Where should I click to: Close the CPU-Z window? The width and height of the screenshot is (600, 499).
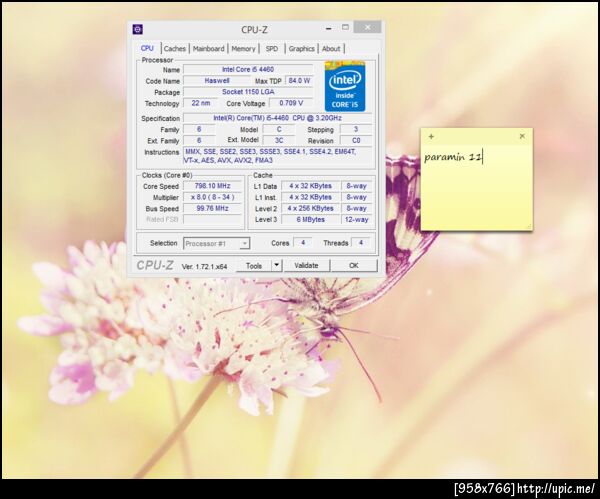367,27
